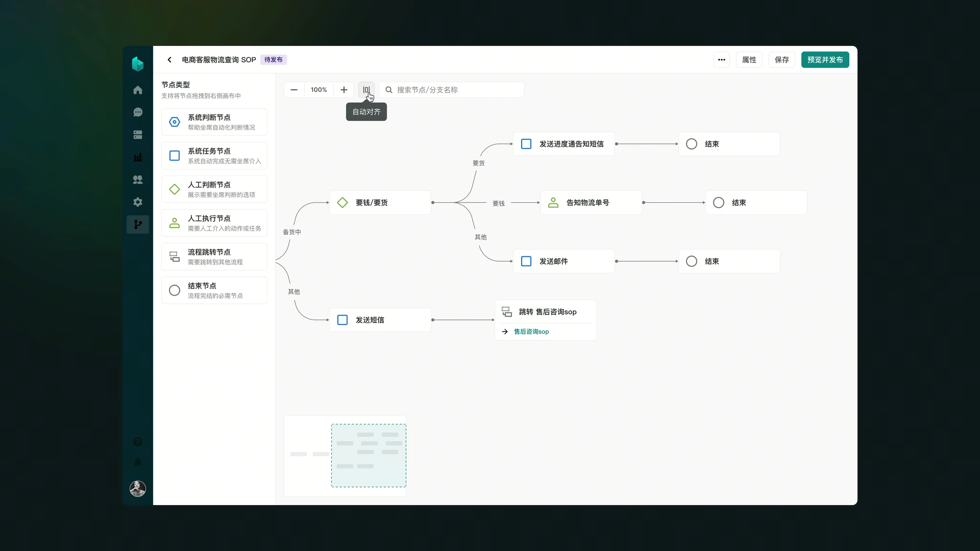980x551 pixels.
Task: Click the notification bell icon
Action: click(138, 462)
